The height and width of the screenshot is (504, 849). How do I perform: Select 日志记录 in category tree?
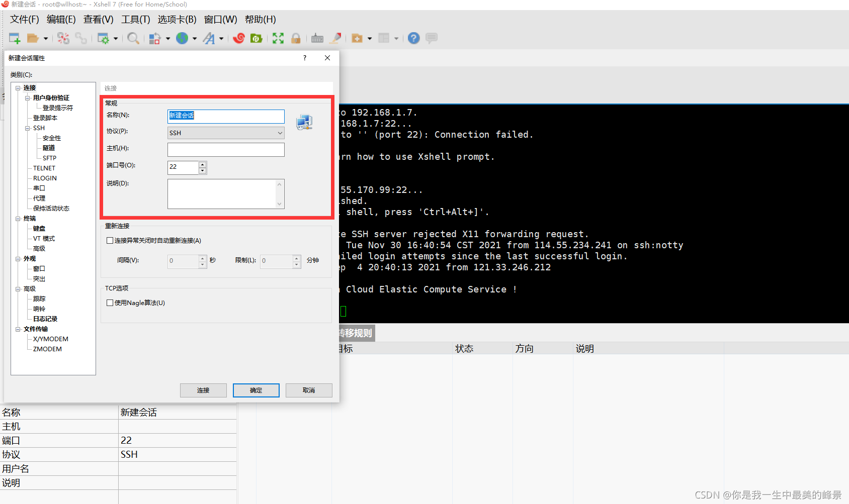[45, 319]
